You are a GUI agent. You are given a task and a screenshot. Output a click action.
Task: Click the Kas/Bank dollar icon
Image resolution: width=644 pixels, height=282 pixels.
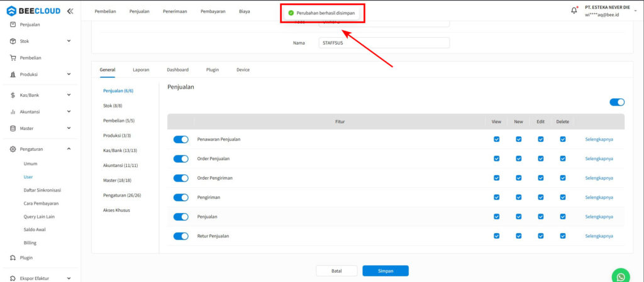(13, 95)
